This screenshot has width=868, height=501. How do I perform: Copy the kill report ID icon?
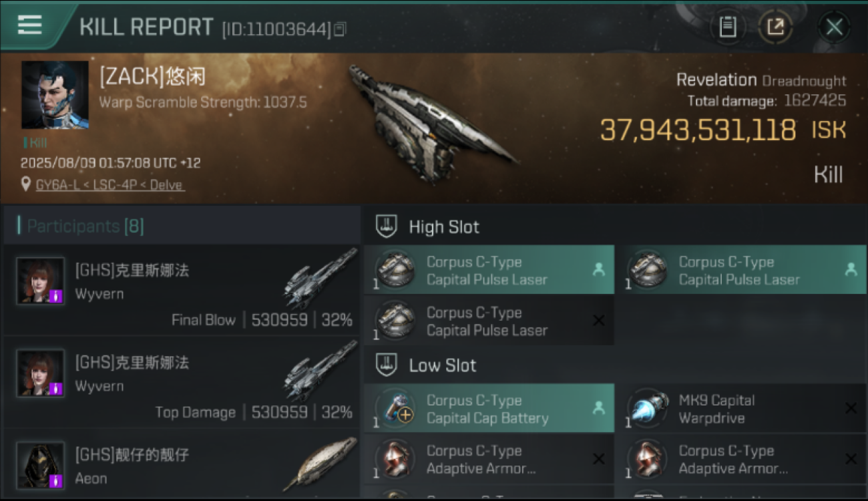[x=341, y=29]
